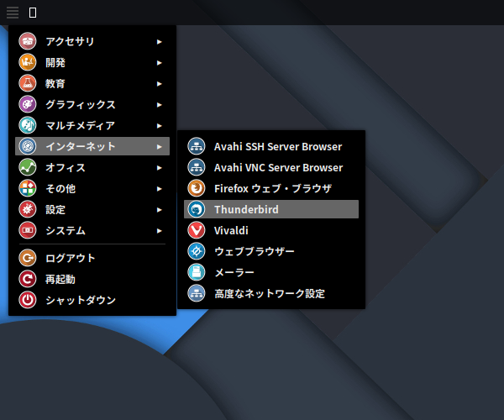Click the 高度なネットワーク設定 icon
This screenshot has width=504, height=420.
(197, 293)
